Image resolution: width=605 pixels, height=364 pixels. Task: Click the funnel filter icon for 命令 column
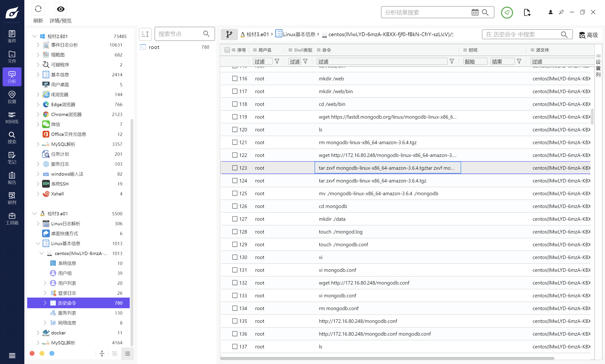[451, 61]
